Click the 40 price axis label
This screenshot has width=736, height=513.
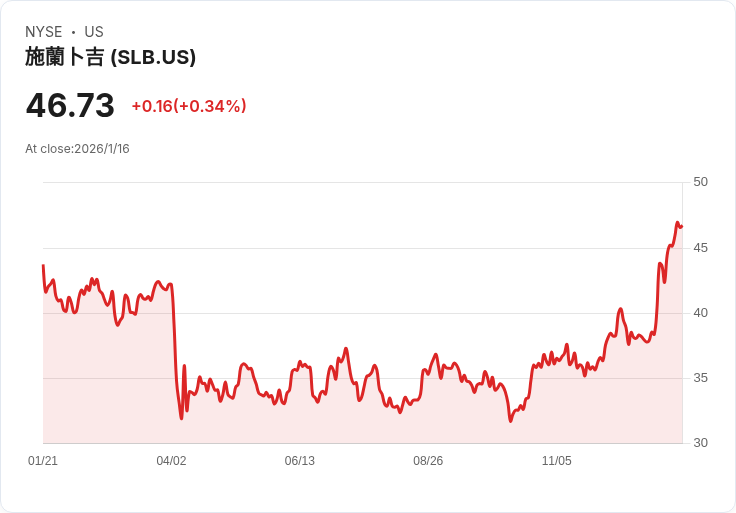pyautogui.click(x=700, y=313)
